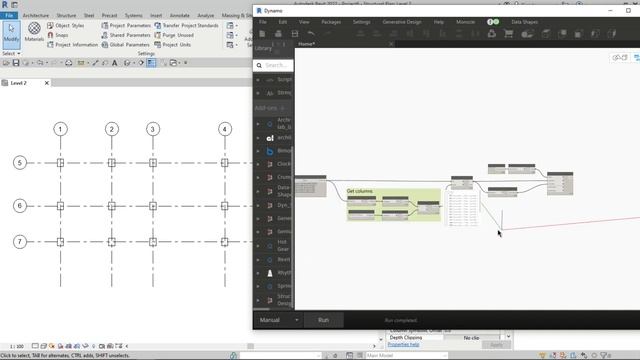This screenshot has height=360, width=640.
Task: Click the Run button in Dynamo
Action: click(x=324, y=320)
